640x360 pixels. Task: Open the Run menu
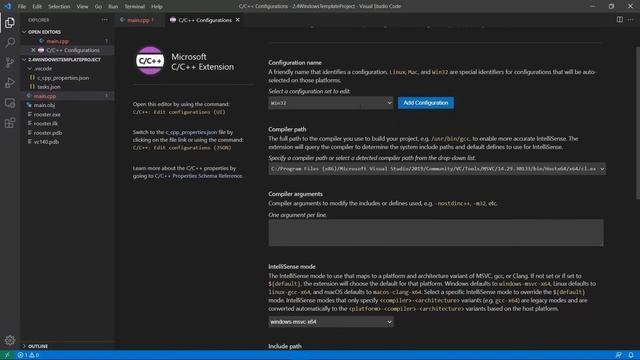pos(113,7)
